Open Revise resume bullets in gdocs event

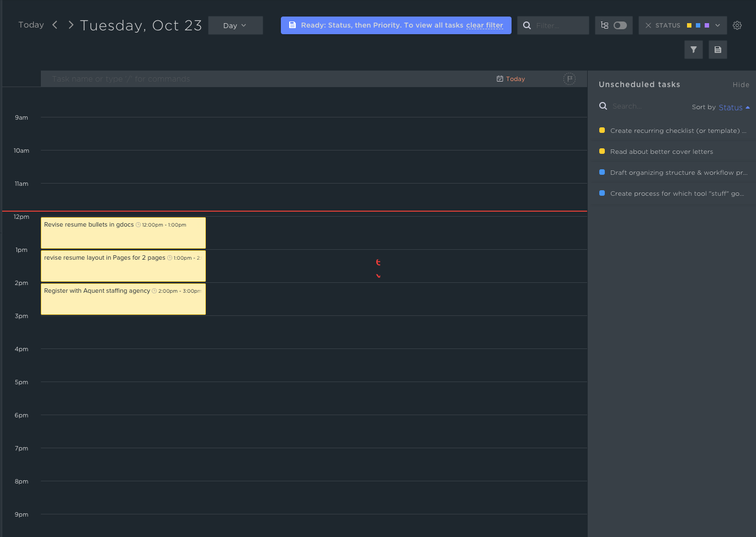(x=123, y=233)
